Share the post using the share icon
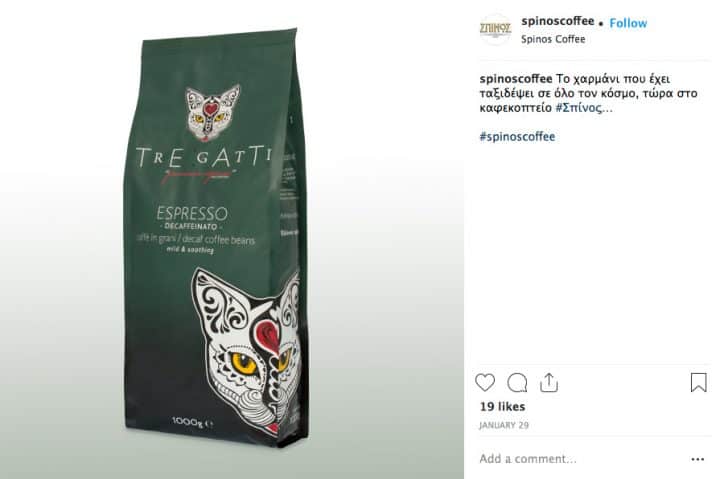720x479 pixels. [549, 383]
